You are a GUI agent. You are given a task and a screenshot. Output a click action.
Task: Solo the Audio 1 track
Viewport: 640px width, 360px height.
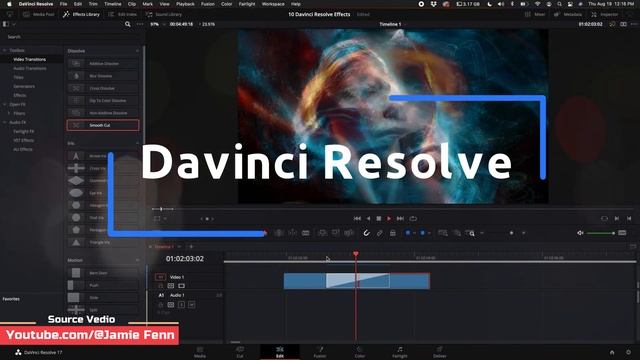coord(182,304)
